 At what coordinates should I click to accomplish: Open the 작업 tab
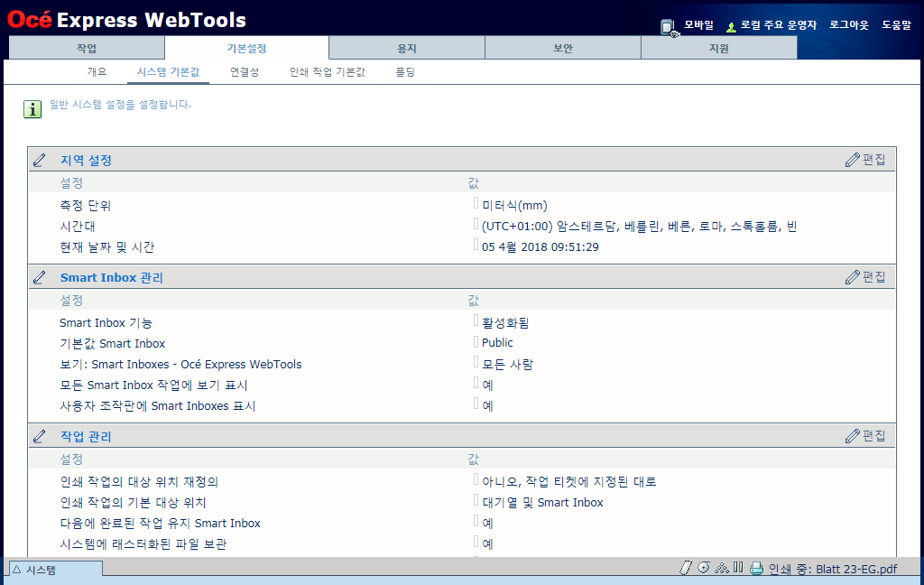87,49
